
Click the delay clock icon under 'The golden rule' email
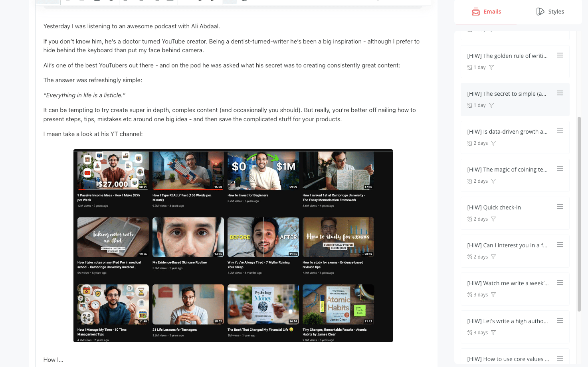(470, 67)
